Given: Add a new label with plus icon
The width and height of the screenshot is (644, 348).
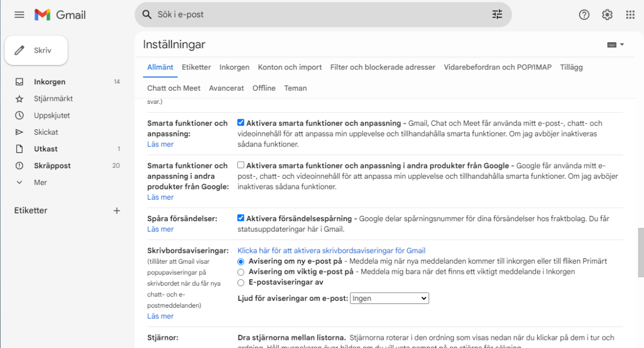Looking at the screenshot, I should click(117, 211).
